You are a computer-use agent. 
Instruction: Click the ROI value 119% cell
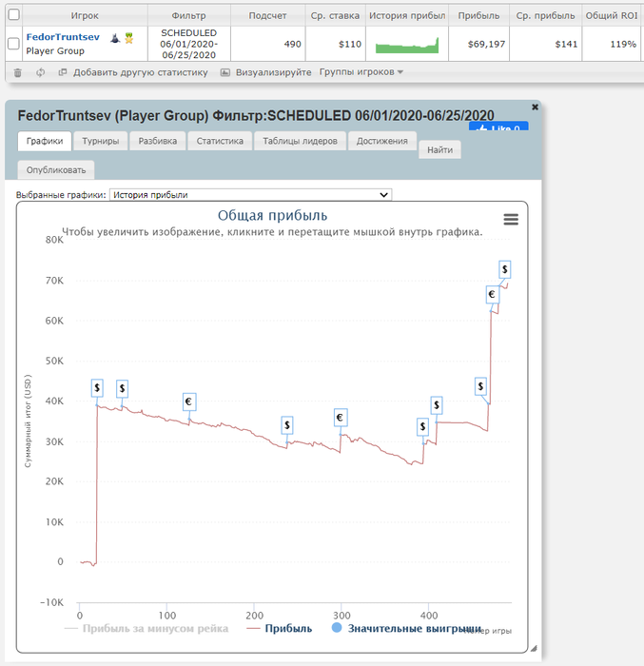(612, 44)
